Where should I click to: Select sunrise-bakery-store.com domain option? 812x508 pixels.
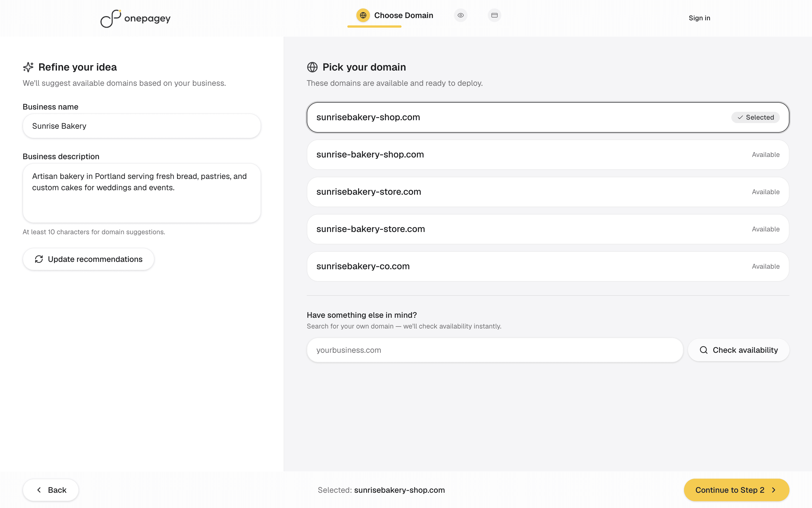[x=548, y=229]
